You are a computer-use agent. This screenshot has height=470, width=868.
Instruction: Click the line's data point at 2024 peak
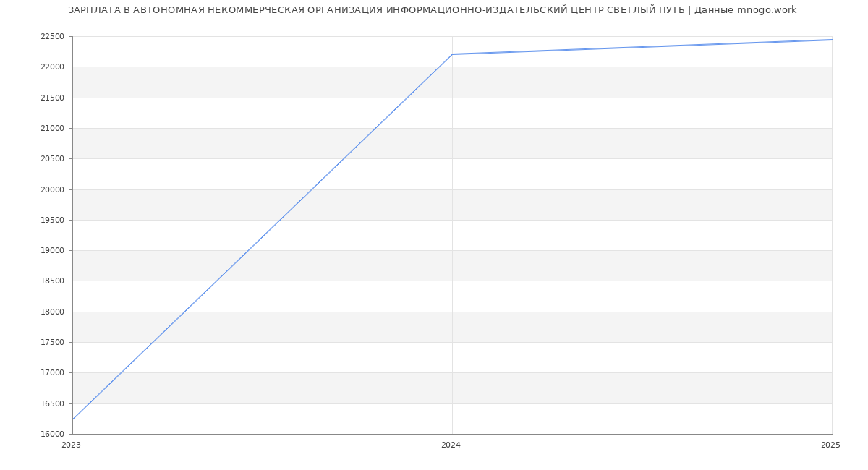(452, 54)
